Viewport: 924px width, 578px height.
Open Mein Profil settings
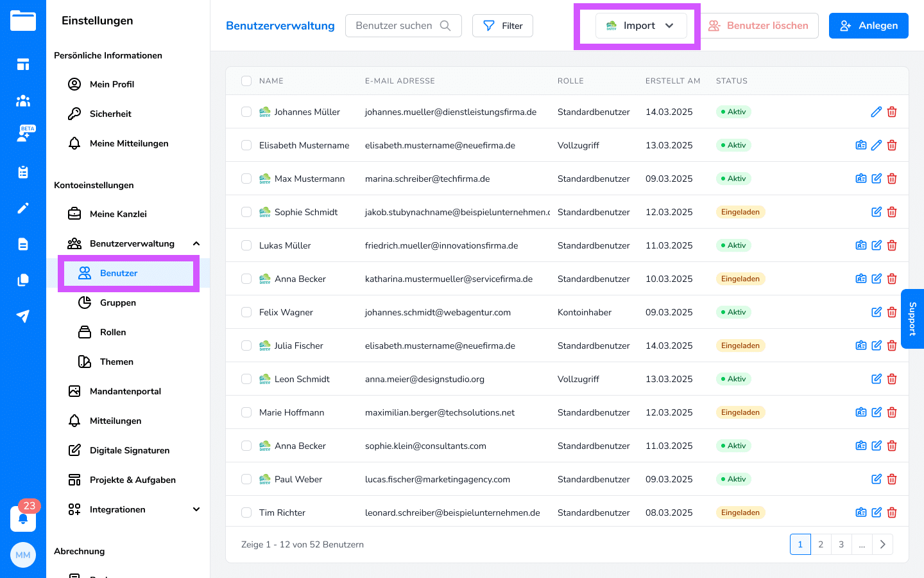[112, 84]
